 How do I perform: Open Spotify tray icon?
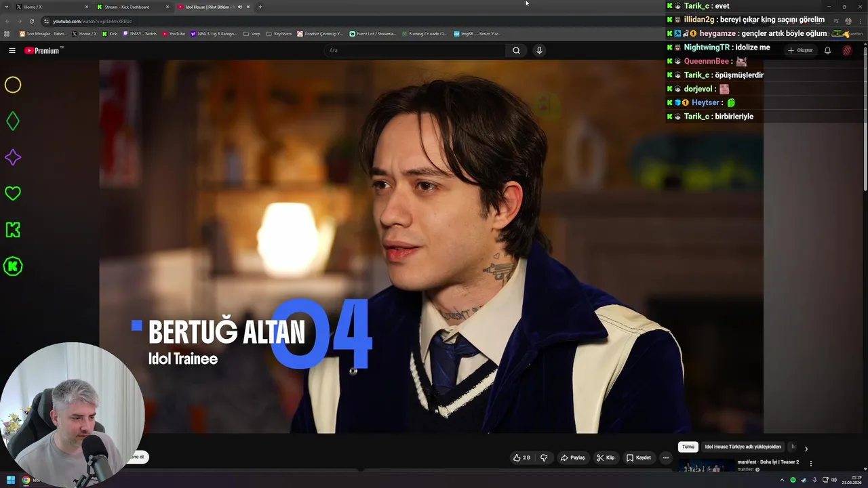click(x=793, y=480)
